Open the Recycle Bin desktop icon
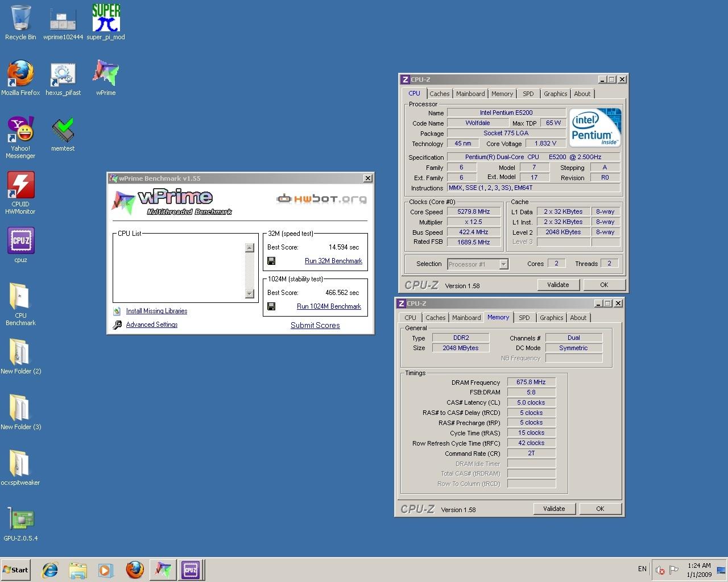Viewport: 728px width, 582px height. tap(20, 23)
